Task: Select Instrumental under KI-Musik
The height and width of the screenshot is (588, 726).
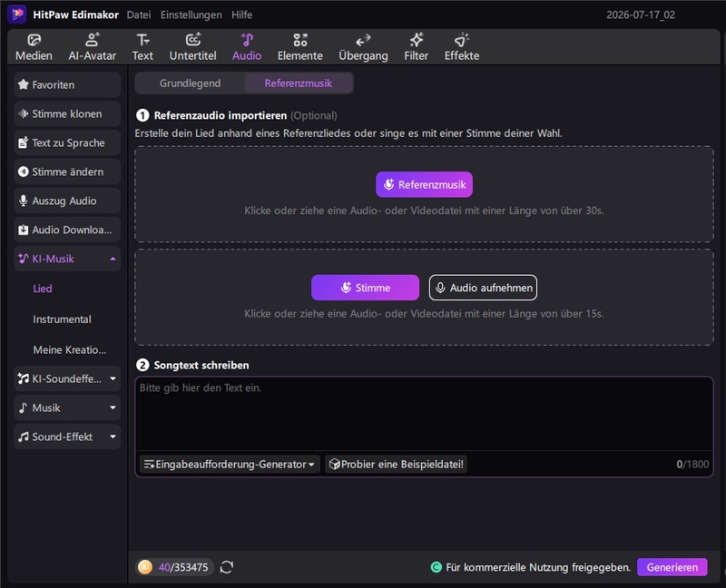Action: click(x=62, y=319)
